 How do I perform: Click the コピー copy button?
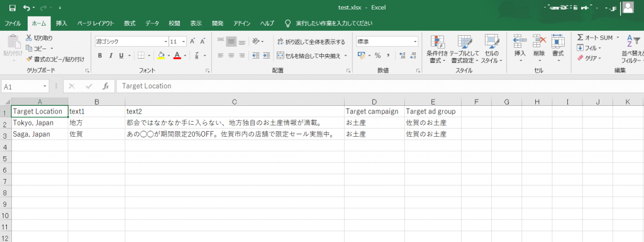click(x=36, y=48)
